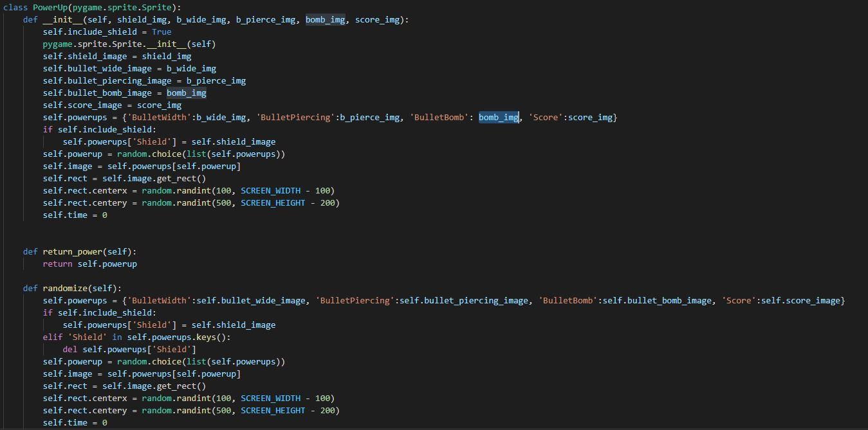868x430 pixels.
Task: Select the random.choice call in __init__
Action: click(x=151, y=154)
